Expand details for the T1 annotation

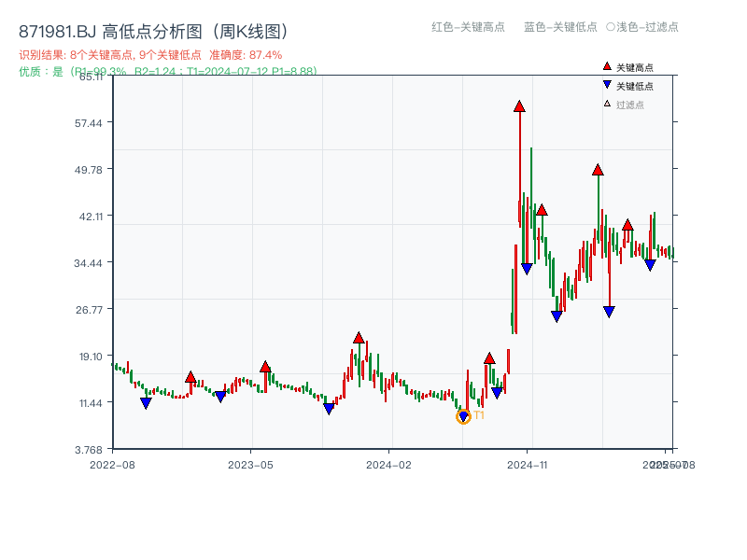pyautogui.click(x=478, y=416)
